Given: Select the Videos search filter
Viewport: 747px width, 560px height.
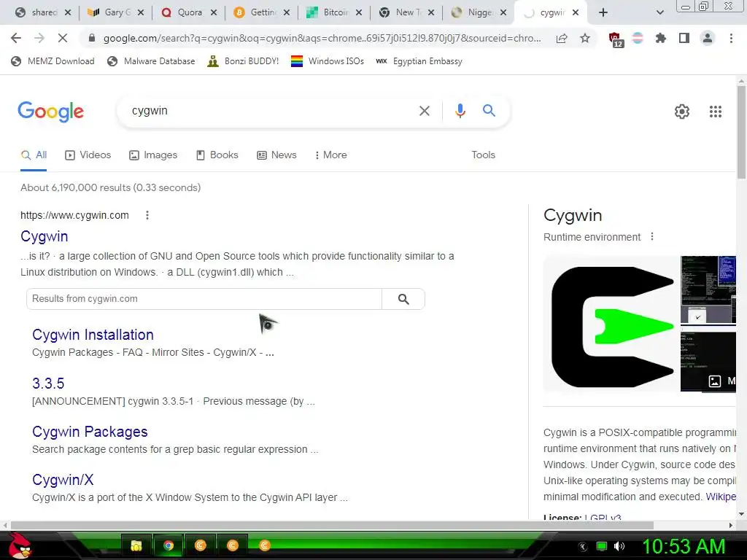Looking at the screenshot, I should pos(88,155).
